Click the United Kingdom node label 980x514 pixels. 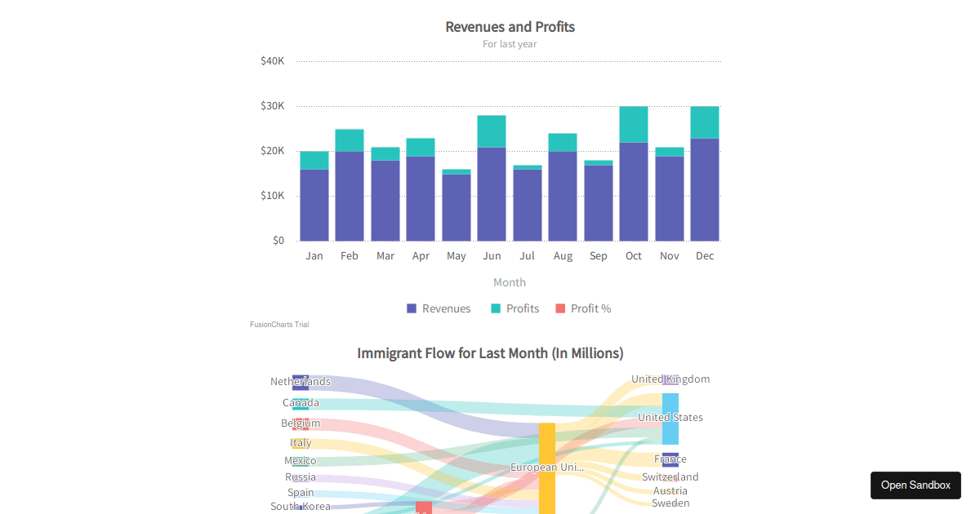click(670, 379)
